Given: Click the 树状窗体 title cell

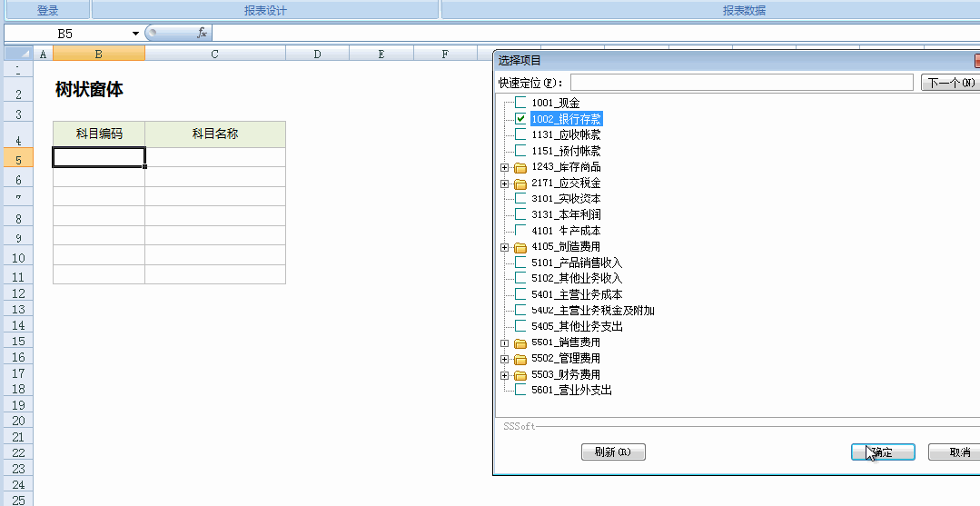Looking at the screenshot, I should (89, 89).
